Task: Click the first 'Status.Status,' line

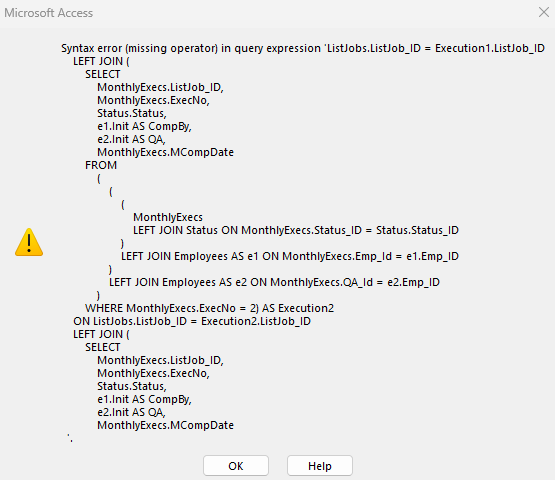Action: click(x=132, y=113)
